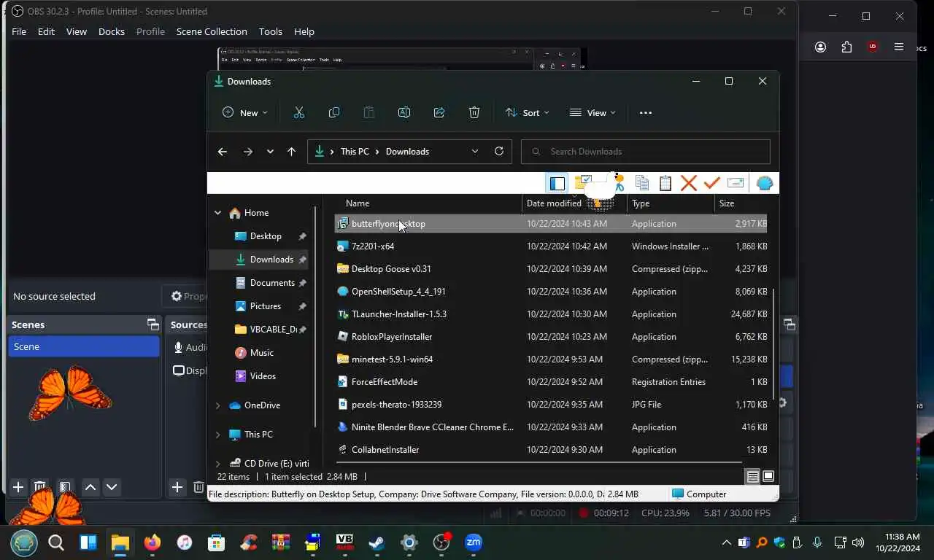Click the Classic Explorer shell settings icon
This screenshot has height=560, width=934.
click(x=765, y=183)
